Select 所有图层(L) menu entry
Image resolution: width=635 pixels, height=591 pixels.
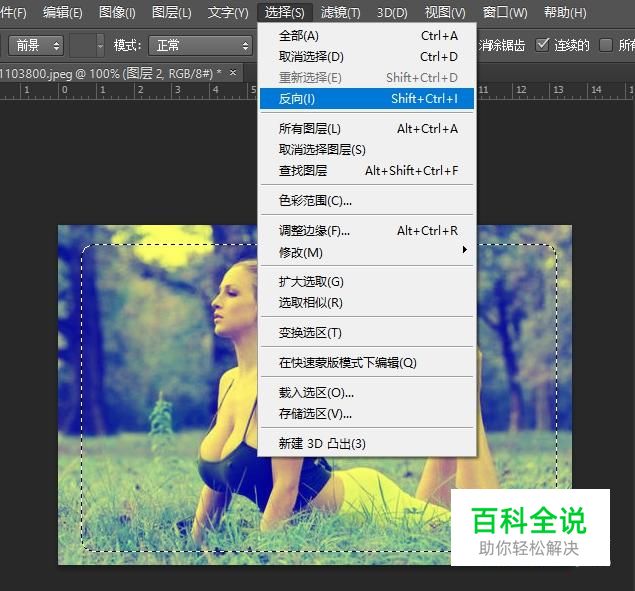pyautogui.click(x=367, y=129)
